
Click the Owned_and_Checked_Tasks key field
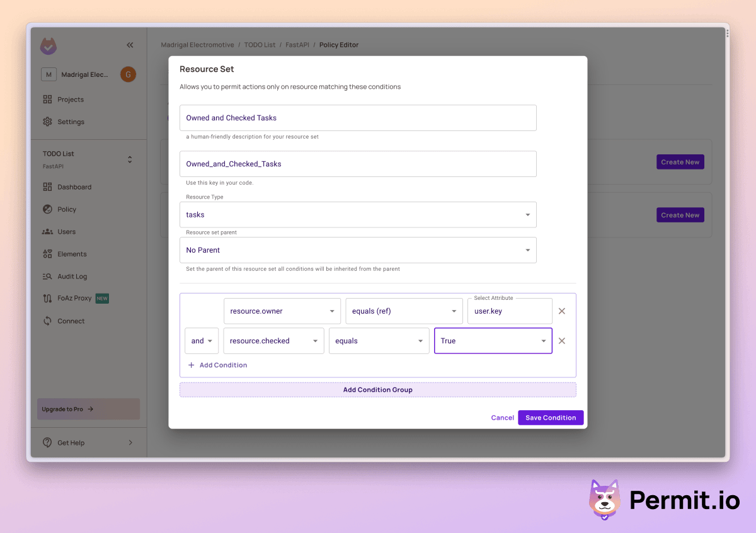click(x=358, y=164)
